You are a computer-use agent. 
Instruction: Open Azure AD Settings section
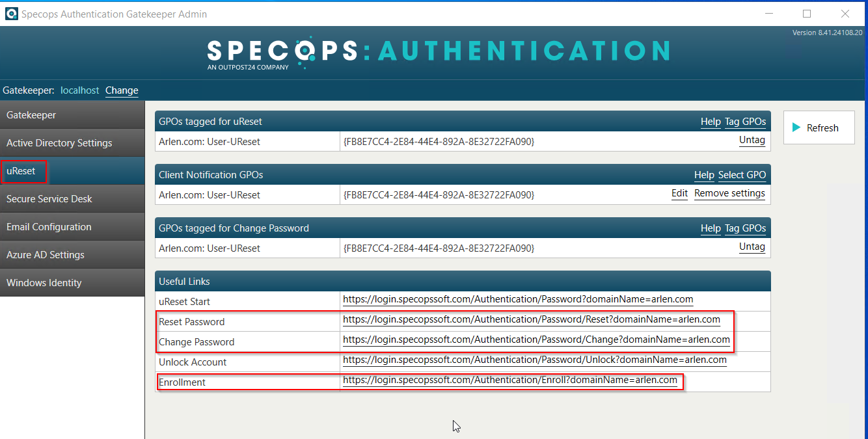point(72,255)
